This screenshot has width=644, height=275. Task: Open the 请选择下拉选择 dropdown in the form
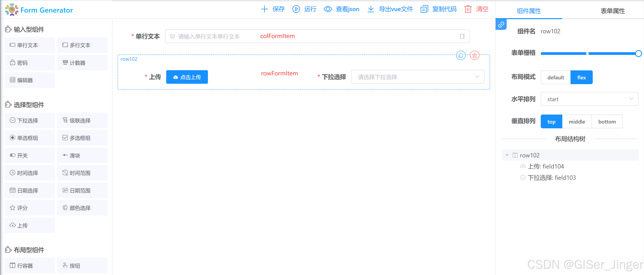pos(417,77)
